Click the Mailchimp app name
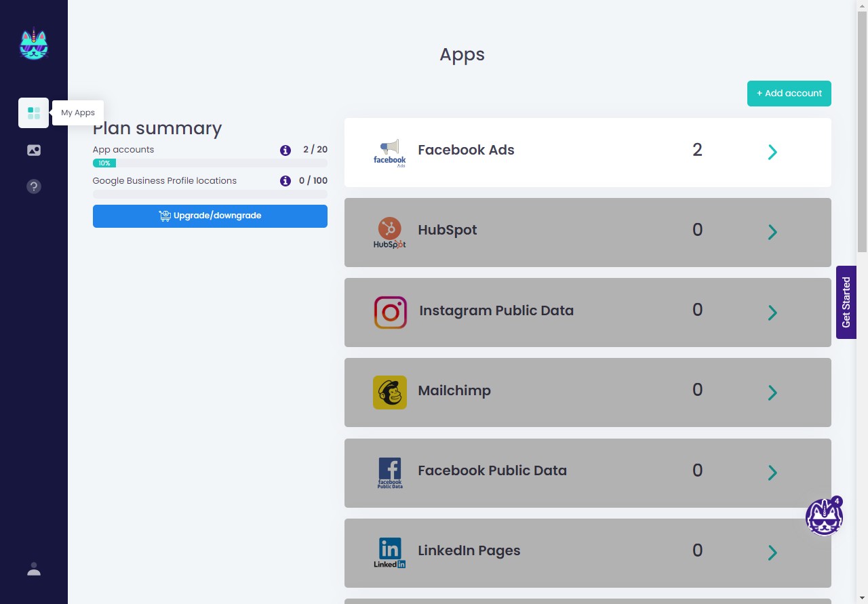The height and width of the screenshot is (604, 868). [454, 390]
